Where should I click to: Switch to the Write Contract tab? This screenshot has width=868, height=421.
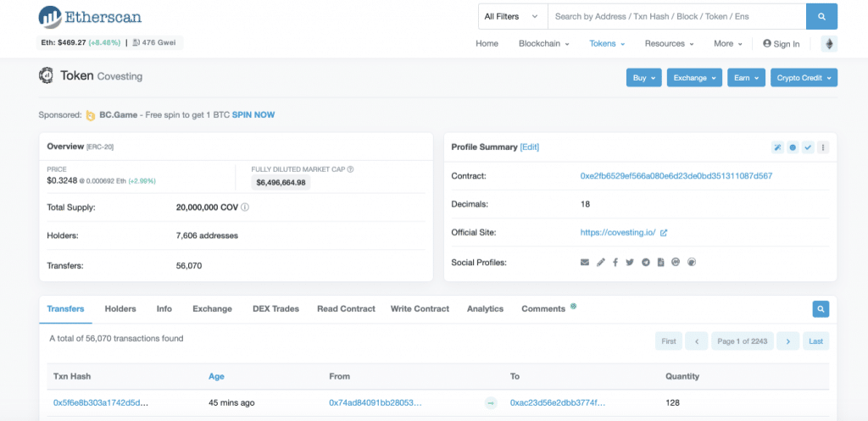(x=420, y=308)
